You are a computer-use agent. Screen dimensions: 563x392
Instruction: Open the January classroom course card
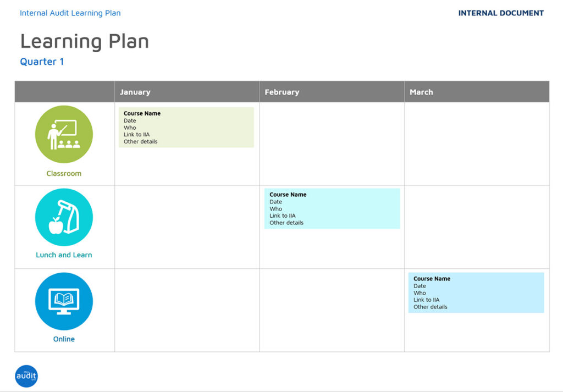click(x=186, y=128)
